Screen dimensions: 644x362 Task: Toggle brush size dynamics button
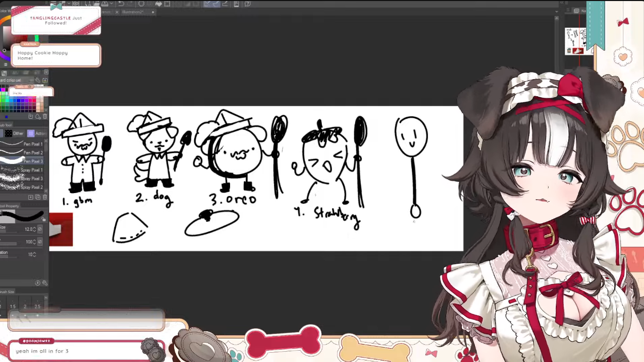(40, 229)
